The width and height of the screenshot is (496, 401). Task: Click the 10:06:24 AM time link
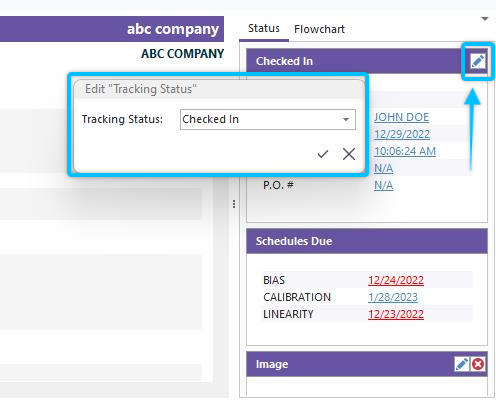(405, 151)
